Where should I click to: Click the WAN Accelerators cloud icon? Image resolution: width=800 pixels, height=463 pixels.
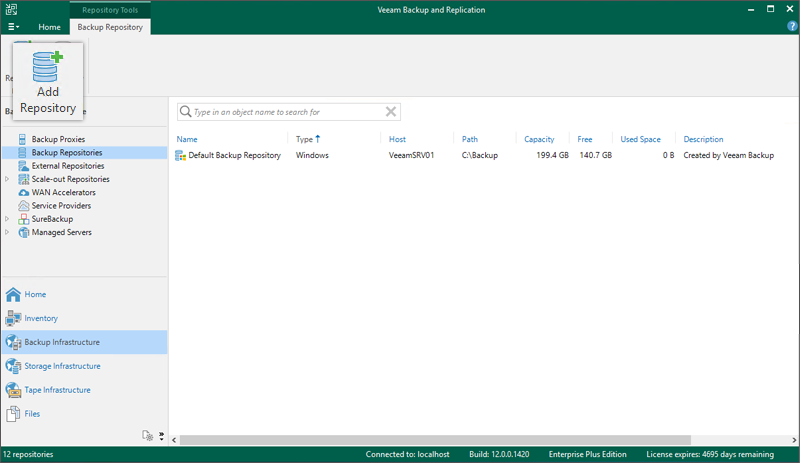click(23, 192)
